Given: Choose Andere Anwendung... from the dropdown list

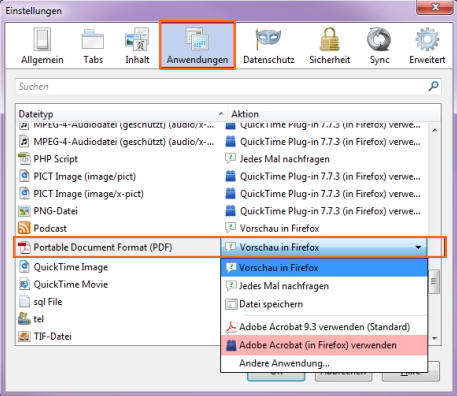Looking at the screenshot, I should (x=324, y=363).
